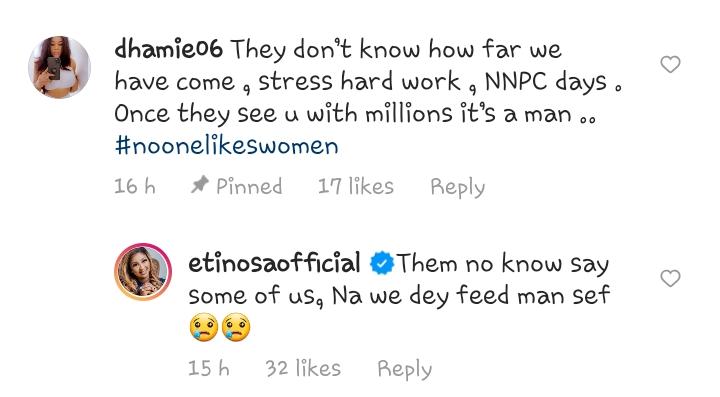
Task: Click the second crying emoji
Action: pyautogui.click(x=236, y=327)
